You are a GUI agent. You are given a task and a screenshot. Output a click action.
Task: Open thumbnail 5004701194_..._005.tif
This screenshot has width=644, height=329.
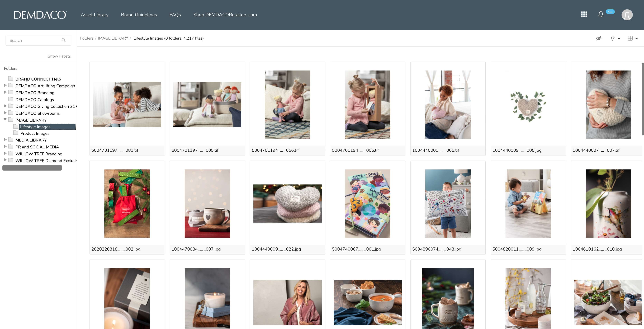368,105
